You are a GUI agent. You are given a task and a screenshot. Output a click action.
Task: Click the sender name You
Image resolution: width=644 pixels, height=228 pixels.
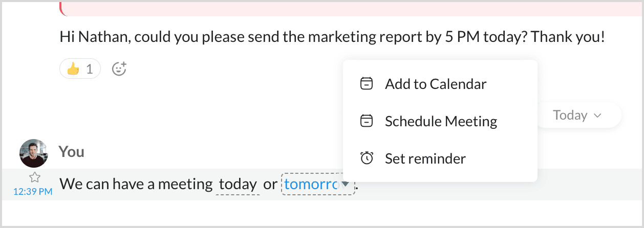(71, 152)
